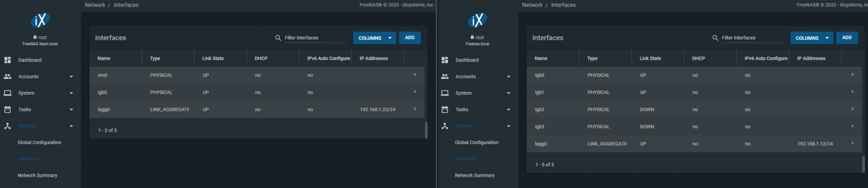Click System laptop icon in FreeNAS Xeon.local sidebar
The image size is (868, 188).
[x=7, y=93]
